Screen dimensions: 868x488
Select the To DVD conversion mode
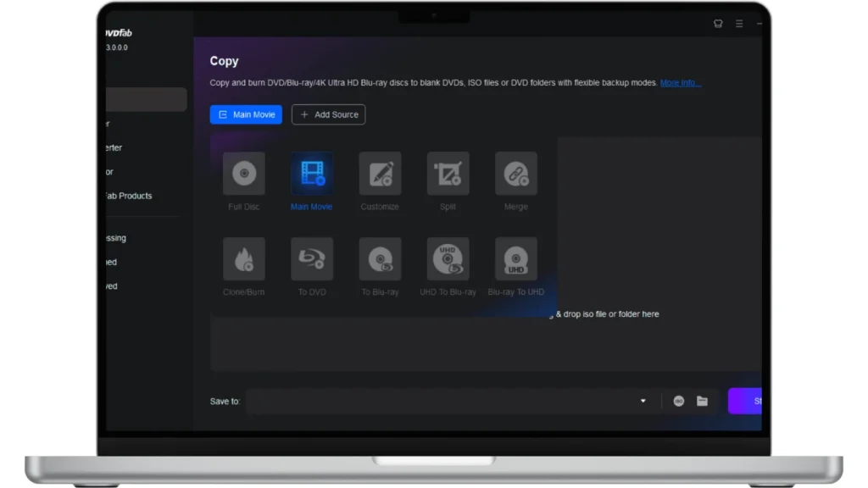point(312,259)
